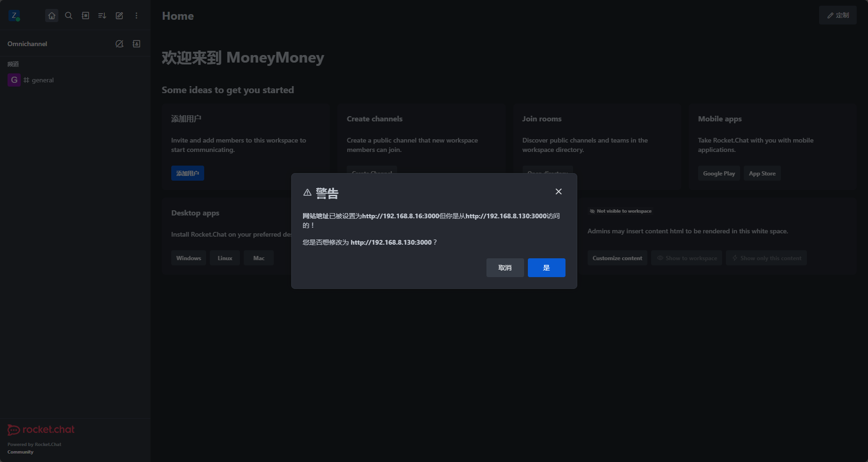Click the warning triangle icon in dialog

point(307,192)
